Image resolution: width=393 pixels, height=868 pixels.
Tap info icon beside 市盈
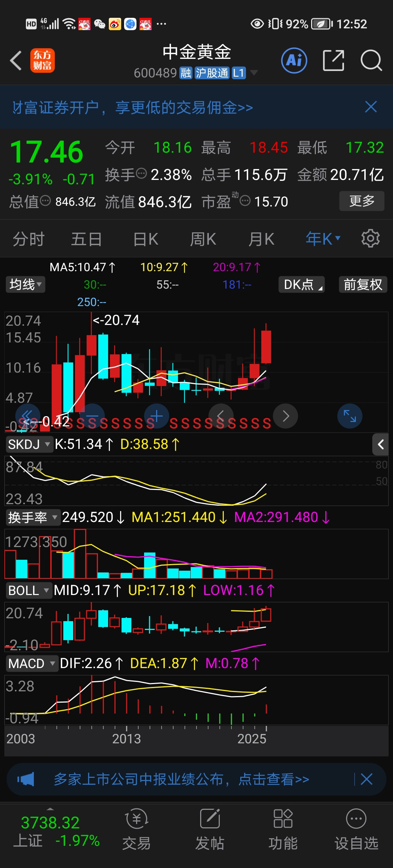point(245,201)
